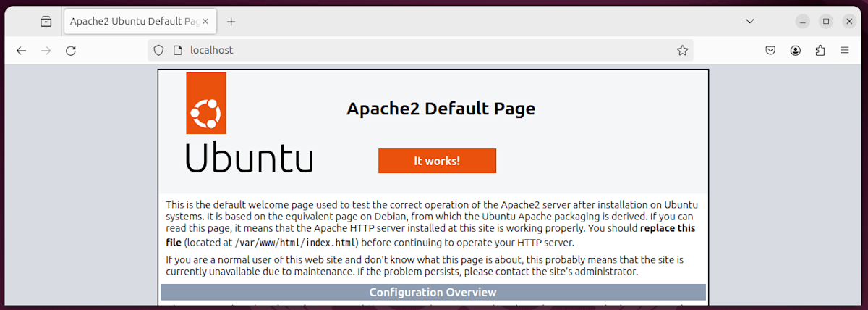Show site information page icon
This screenshot has width=868, height=310.
177,50
